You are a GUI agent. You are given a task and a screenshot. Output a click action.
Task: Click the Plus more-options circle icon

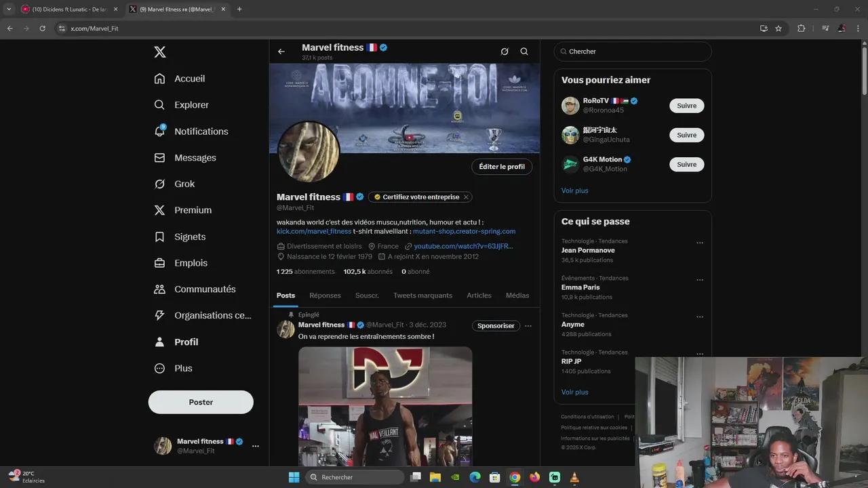160,368
